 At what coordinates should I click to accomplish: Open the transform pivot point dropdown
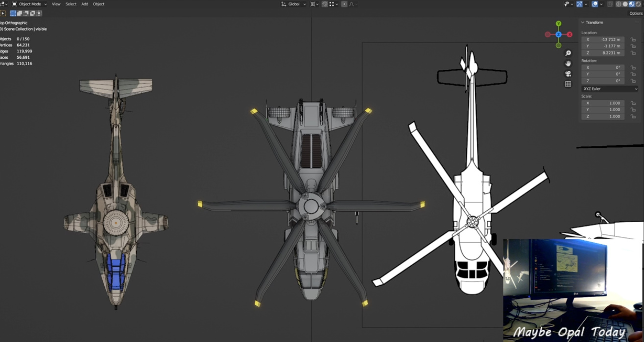tap(314, 4)
